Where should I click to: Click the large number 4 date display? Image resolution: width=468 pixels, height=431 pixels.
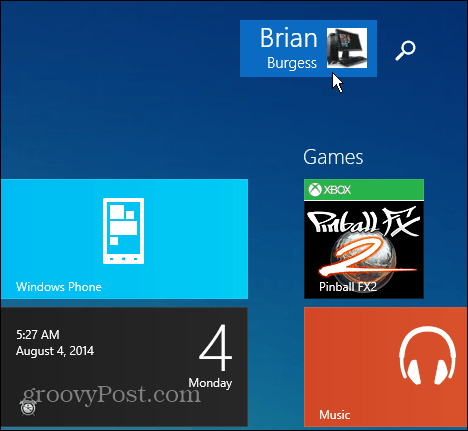pyautogui.click(x=215, y=348)
